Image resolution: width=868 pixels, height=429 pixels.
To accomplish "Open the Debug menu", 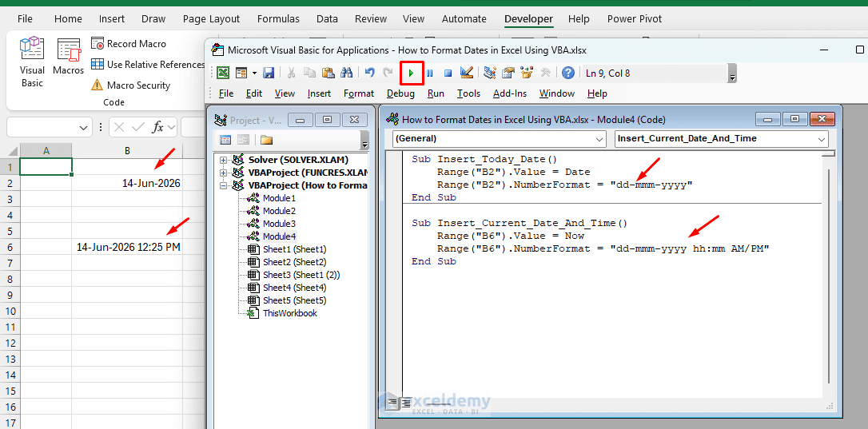I will (400, 93).
